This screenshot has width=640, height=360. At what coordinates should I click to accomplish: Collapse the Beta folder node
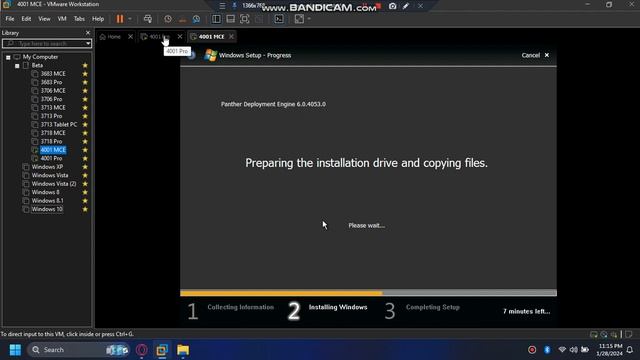pos(17,66)
